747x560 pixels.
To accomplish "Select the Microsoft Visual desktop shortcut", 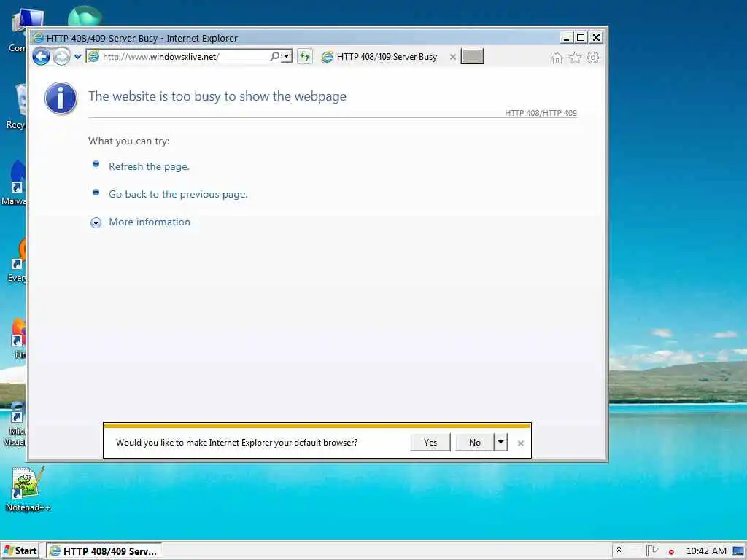I will tap(15, 424).
